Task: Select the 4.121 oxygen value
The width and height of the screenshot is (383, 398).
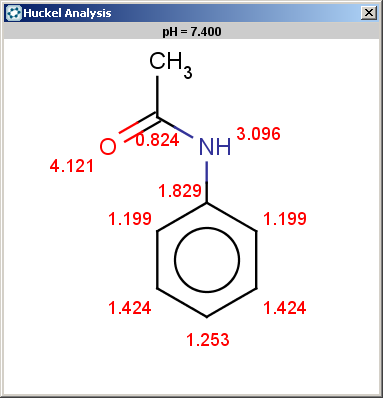Action: (72, 166)
